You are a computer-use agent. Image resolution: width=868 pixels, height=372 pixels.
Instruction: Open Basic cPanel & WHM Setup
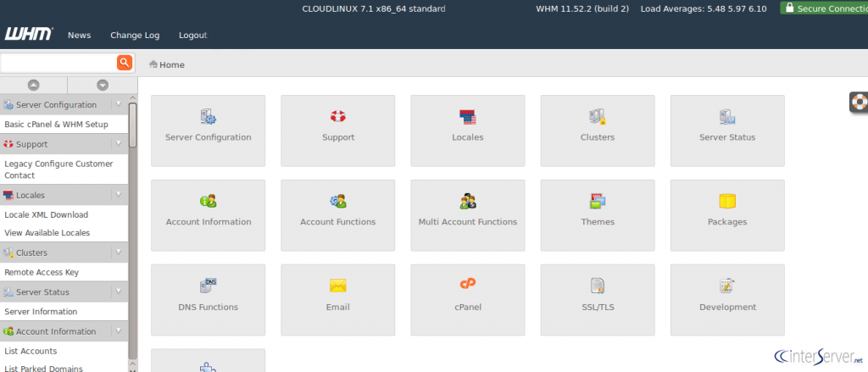pyautogui.click(x=57, y=125)
